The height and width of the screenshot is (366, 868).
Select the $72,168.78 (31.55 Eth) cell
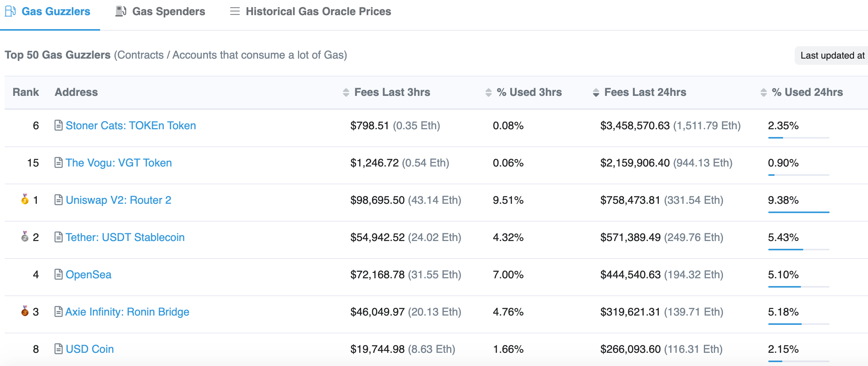[x=406, y=275]
